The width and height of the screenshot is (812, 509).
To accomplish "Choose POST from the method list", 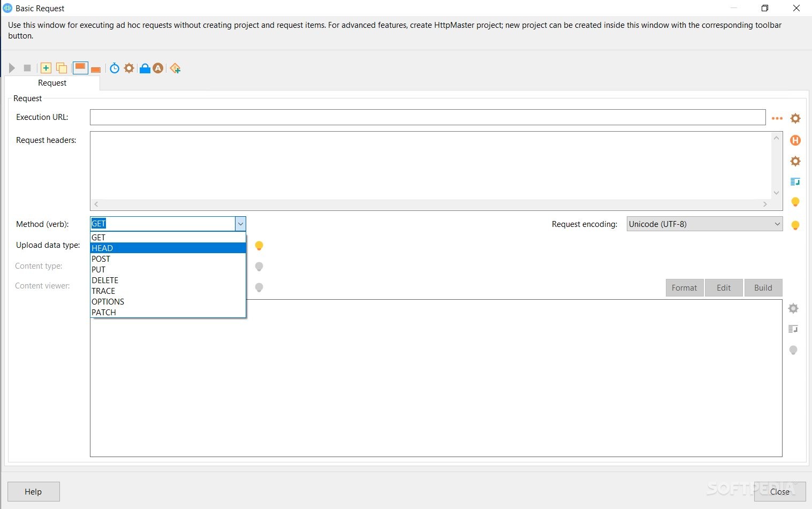I will (168, 259).
